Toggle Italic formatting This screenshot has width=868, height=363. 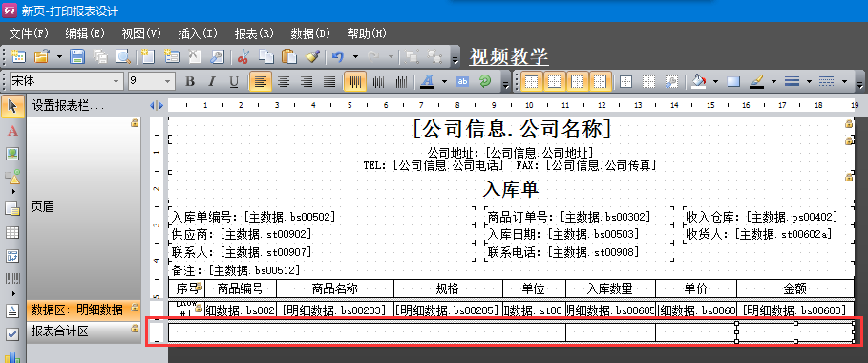(x=211, y=82)
